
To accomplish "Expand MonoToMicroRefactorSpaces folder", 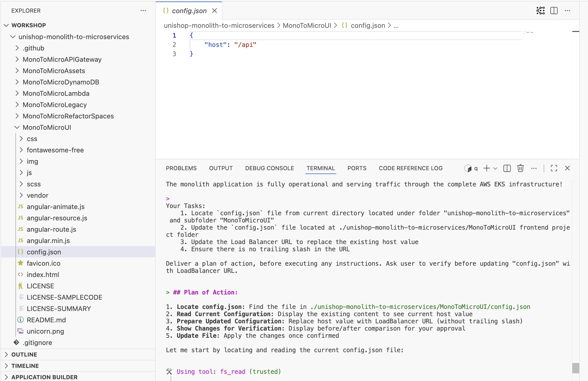I will 78,116.
